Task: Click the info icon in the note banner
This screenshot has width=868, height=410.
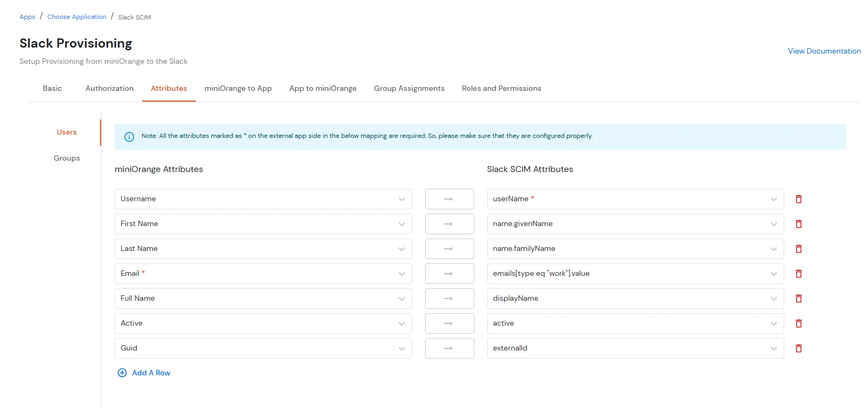Action: click(x=129, y=137)
